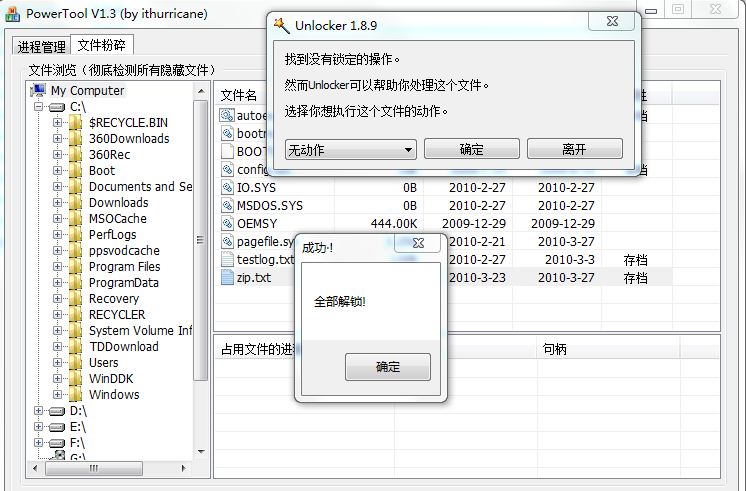Click the TDDownload folder icon
Viewport: 746px width, 491px height.
point(75,346)
